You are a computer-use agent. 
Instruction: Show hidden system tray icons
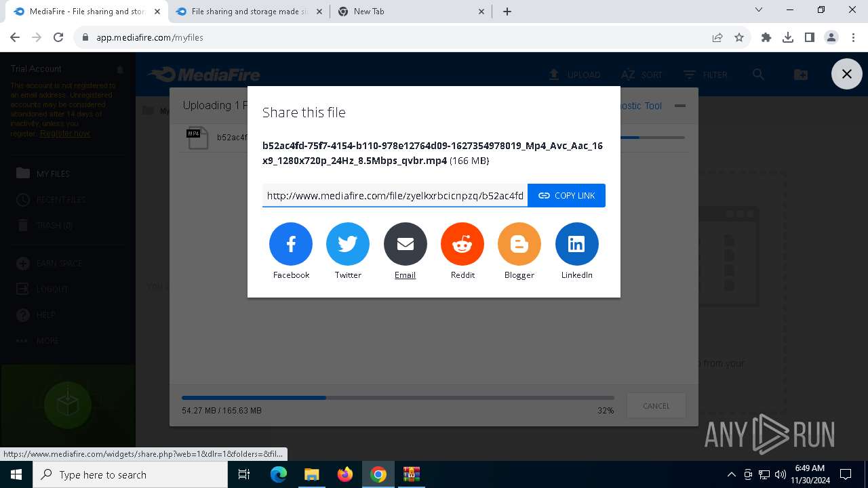pyautogui.click(x=731, y=474)
